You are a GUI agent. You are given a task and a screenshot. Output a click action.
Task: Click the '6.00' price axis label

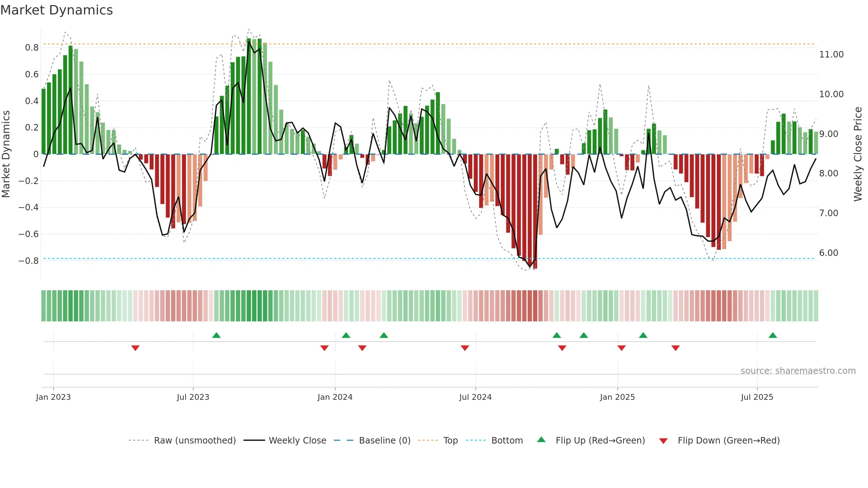coord(829,253)
